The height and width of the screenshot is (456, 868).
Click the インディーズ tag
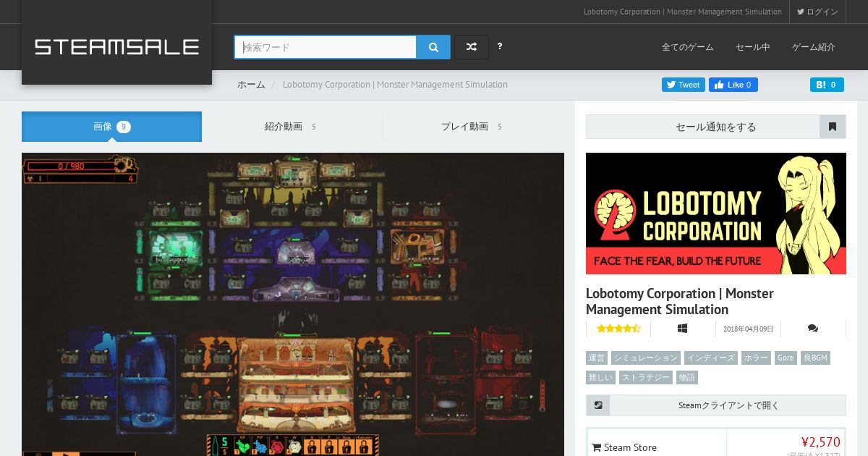coord(711,358)
